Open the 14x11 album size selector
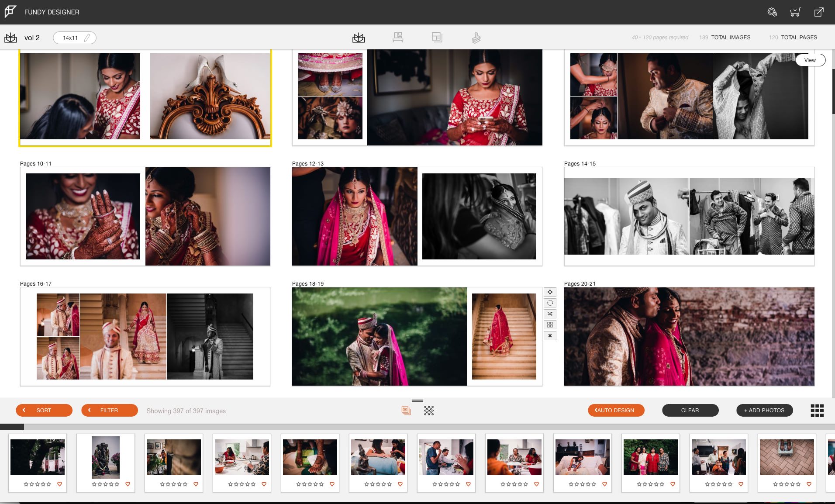835x504 pixels. [75, 38]
